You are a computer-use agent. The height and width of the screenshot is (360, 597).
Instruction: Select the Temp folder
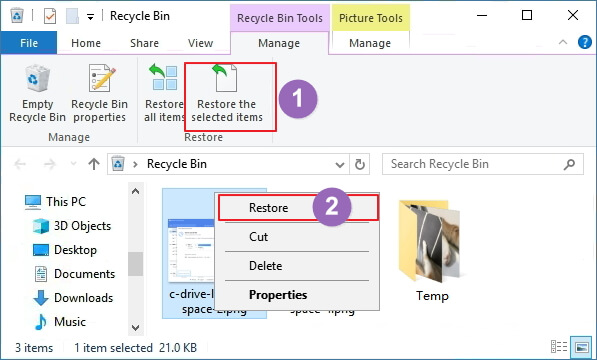point(432,251)
